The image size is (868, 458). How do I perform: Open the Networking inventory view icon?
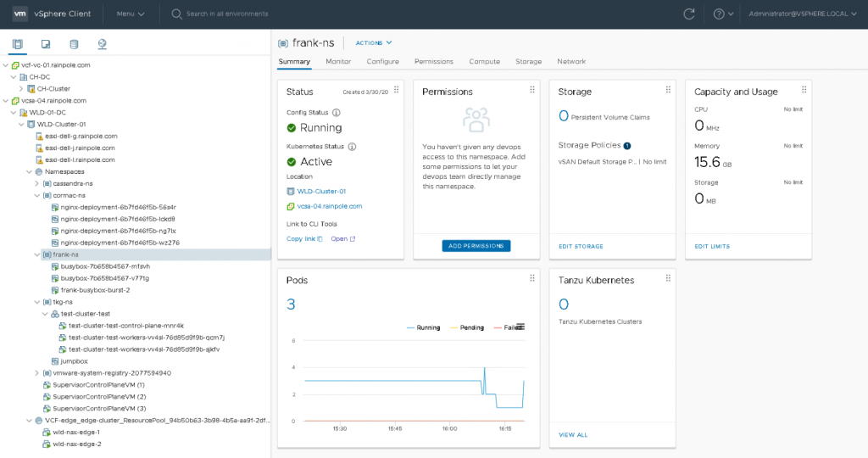102,44
